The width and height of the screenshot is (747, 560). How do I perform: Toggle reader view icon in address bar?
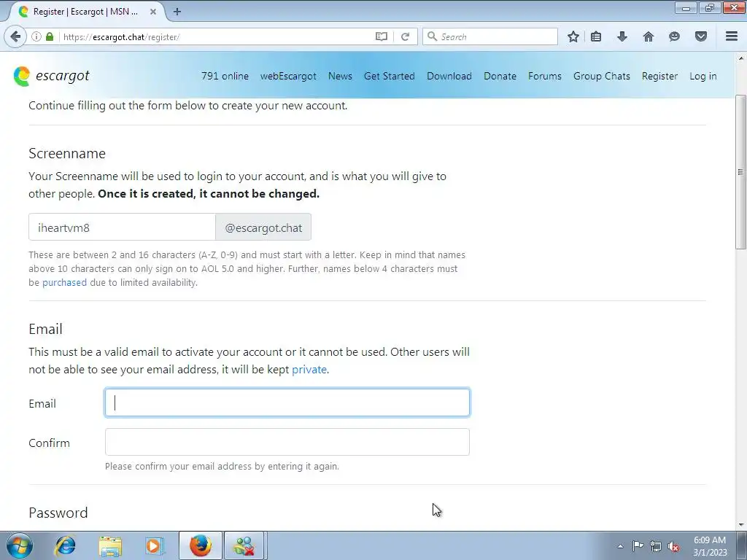(x=381, y=36)
